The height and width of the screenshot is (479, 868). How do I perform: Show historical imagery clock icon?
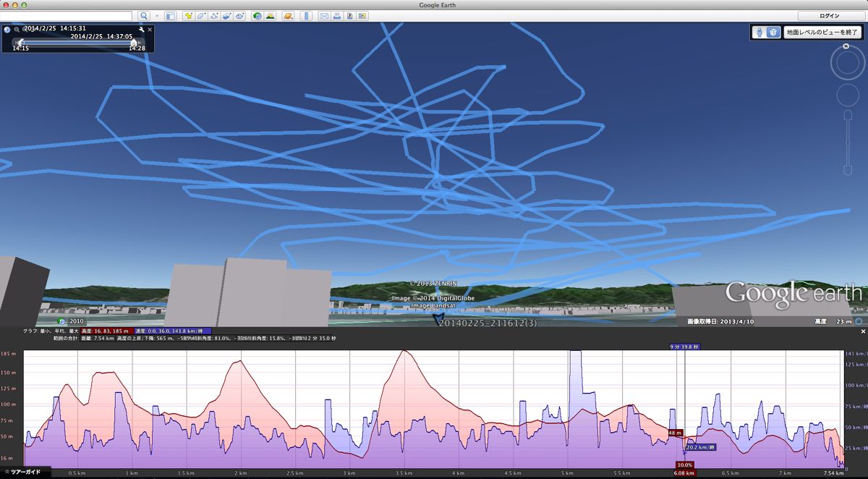tap(258, 16)
